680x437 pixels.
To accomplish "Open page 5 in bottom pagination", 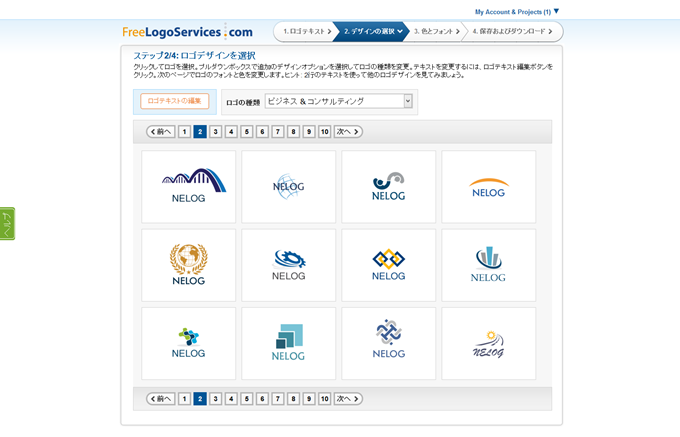I will (x=247, y=399).
